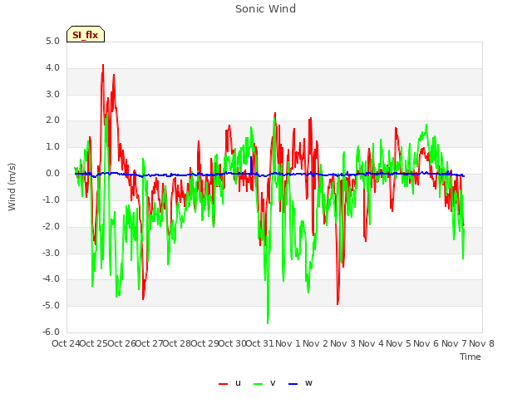Select the 4.0 y-axis tick label

[52, 68]
